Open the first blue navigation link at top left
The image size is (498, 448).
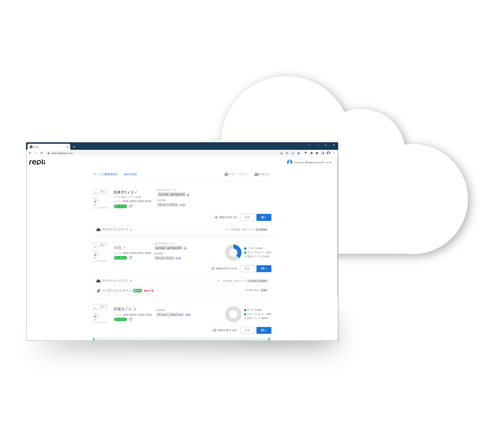pos(105,174)
